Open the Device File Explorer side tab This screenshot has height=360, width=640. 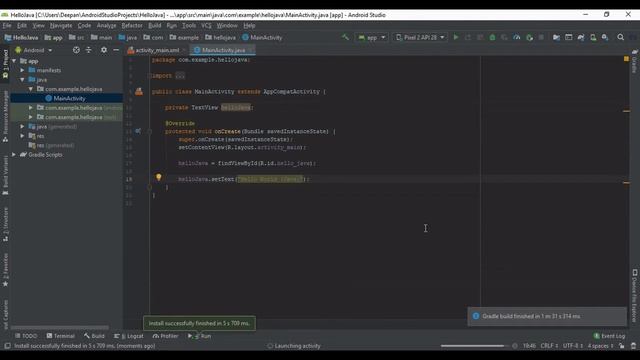tap(635, 296)
